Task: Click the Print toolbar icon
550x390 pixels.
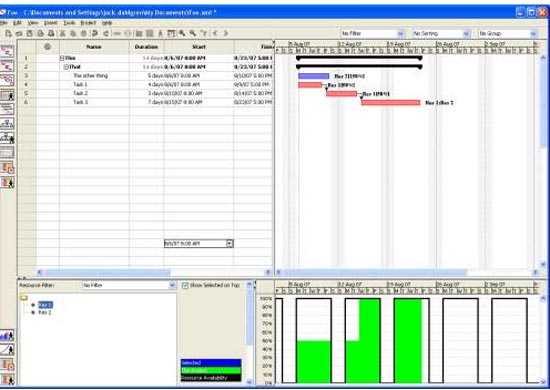Action: coord(51,33)
